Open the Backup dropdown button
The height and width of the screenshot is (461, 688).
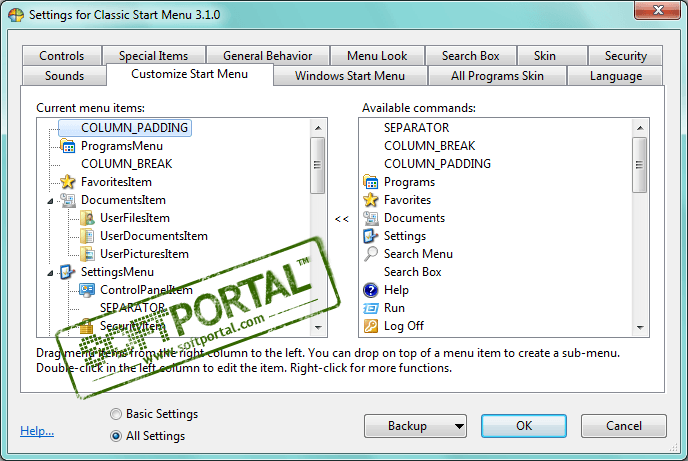415,426
